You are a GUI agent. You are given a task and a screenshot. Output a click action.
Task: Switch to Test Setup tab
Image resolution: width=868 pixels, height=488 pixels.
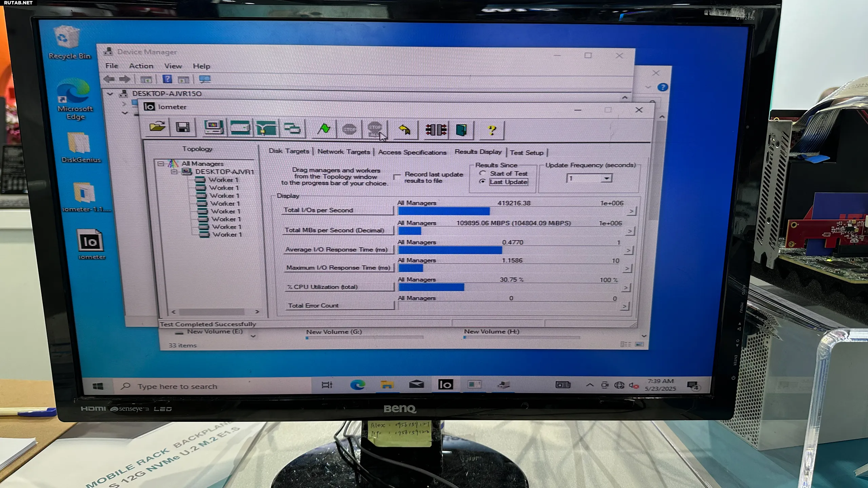pyautogui.click(x=527, y=153)
